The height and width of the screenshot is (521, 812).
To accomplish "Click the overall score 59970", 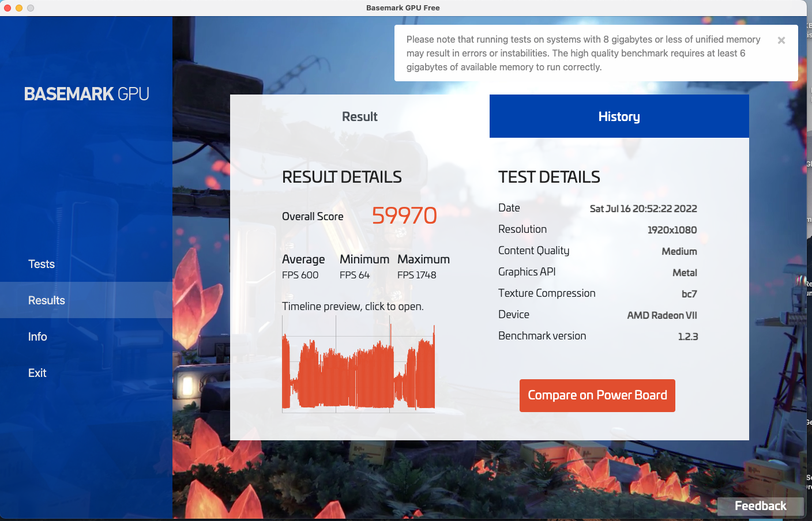I will point(404,216).
